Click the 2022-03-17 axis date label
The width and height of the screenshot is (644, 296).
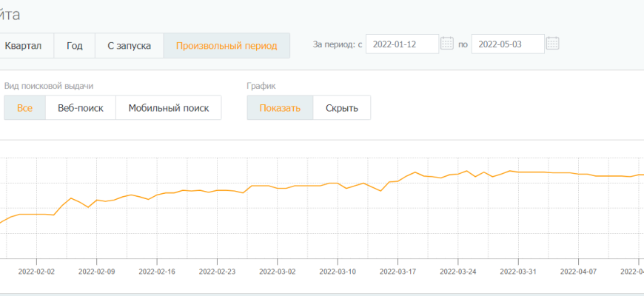tap(398, 272)
